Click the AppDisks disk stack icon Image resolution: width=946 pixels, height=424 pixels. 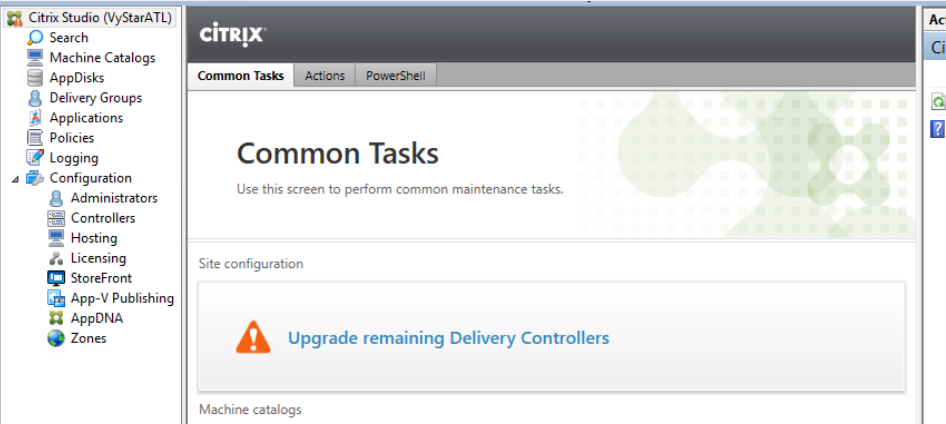click(x=36, y=78)
